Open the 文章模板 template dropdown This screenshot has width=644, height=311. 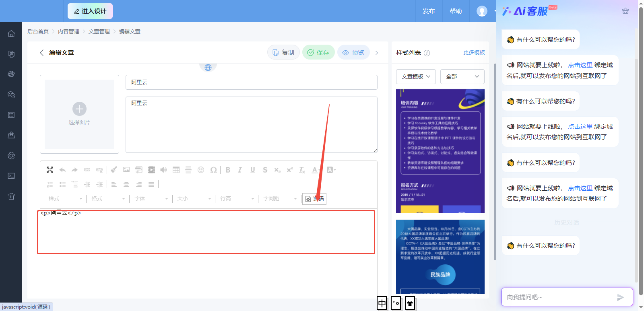tap(416, 76)
